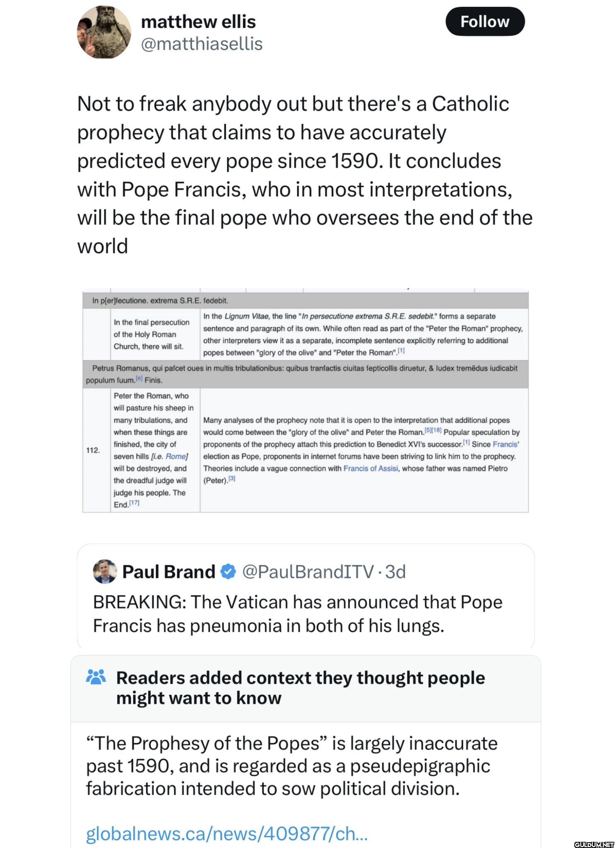Click the blue Francis' link in table image
Screen dimensions: 616x848
coord(506,444)
